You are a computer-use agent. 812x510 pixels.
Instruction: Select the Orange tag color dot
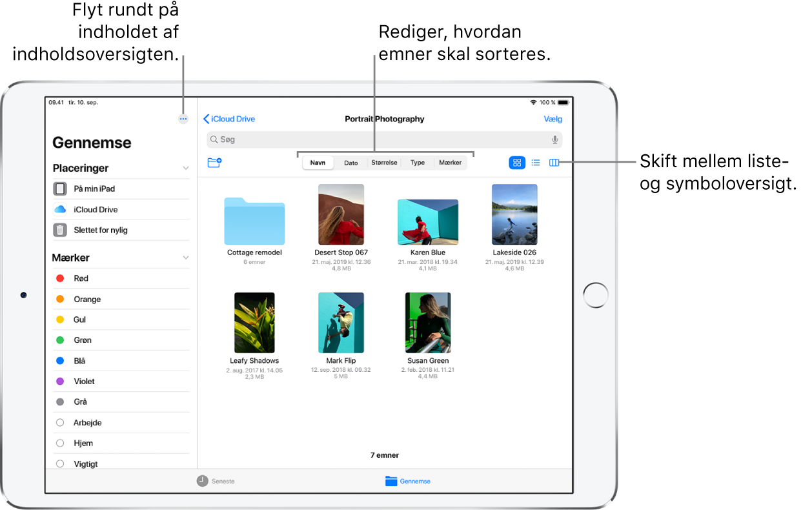pos(60,299)
